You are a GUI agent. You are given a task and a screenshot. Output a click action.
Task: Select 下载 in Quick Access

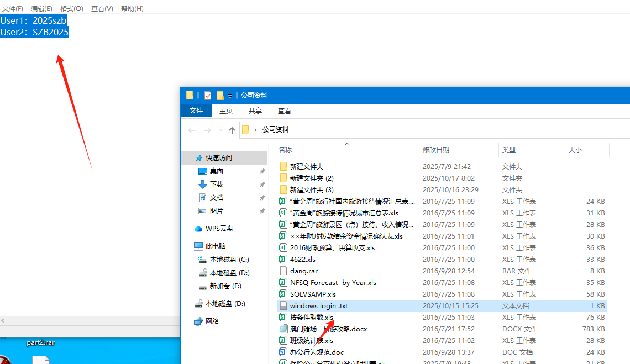point(217,184)
